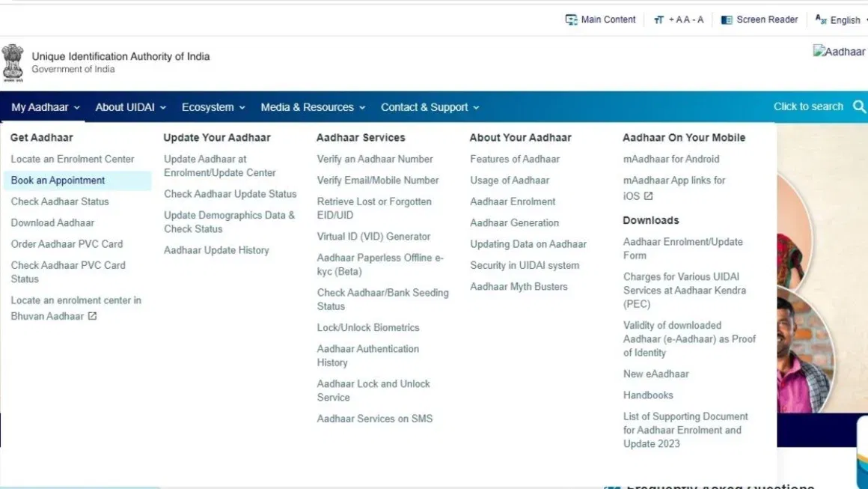The height and width of the screenshot is (489, 868).
Task: Expand the Ecosystem dropdown menu
Action: pyautogui.click(x=213, y=107)
